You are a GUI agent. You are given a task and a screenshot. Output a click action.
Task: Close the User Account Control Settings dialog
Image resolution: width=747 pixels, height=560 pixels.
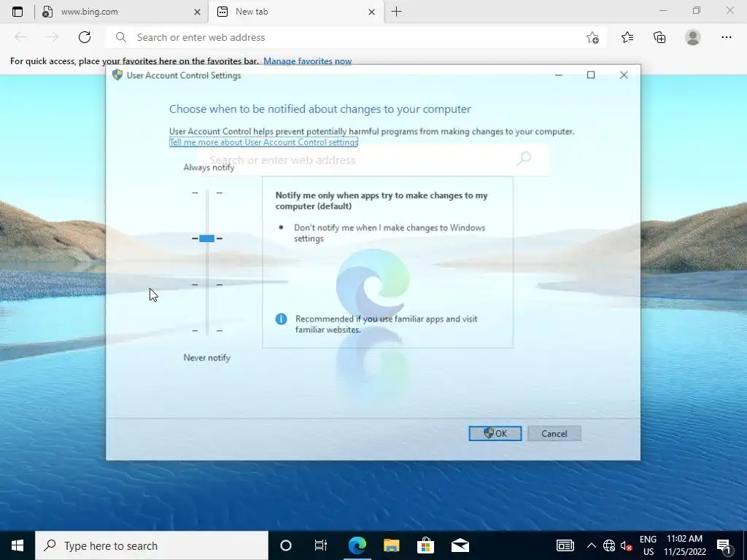click(624, 75)
